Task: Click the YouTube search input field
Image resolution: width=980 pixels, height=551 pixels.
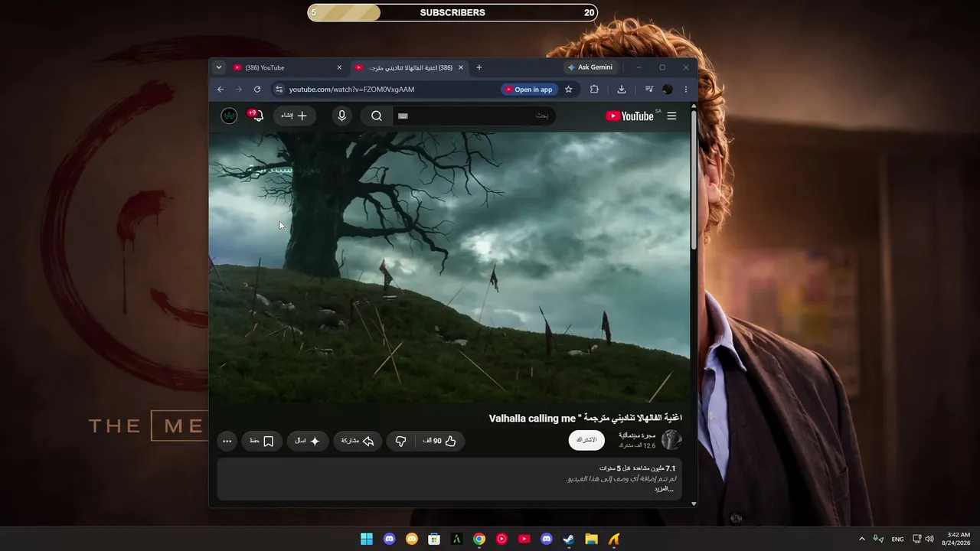Action: click(x=474, y=116)
